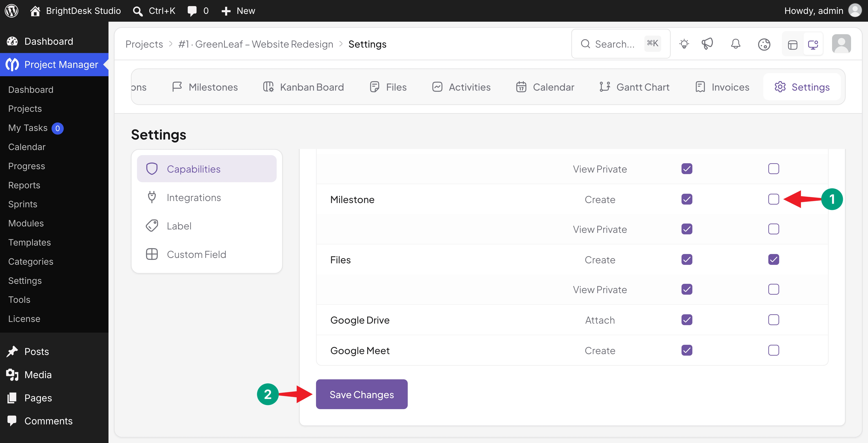Uncheck Files Create second column checkbox
Viewport: 868px width, 443px height.
tap(774, 260)
